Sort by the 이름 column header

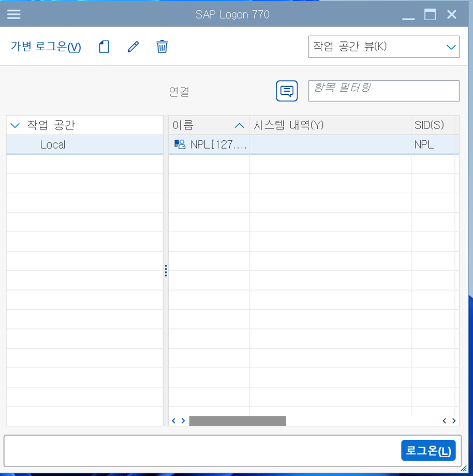(209, 125)
